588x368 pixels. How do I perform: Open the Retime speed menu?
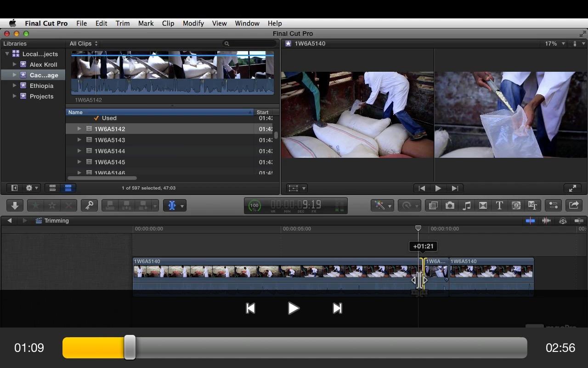tap(409, 206)
